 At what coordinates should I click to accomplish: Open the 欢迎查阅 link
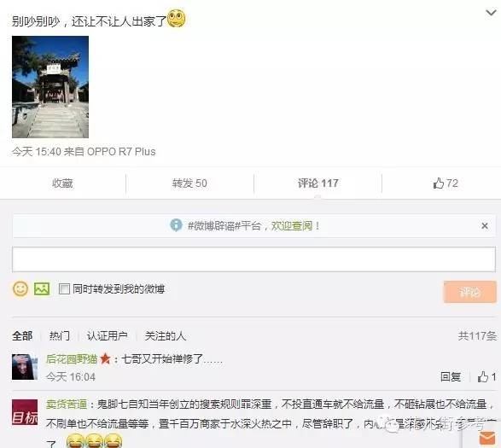[292, 226]
